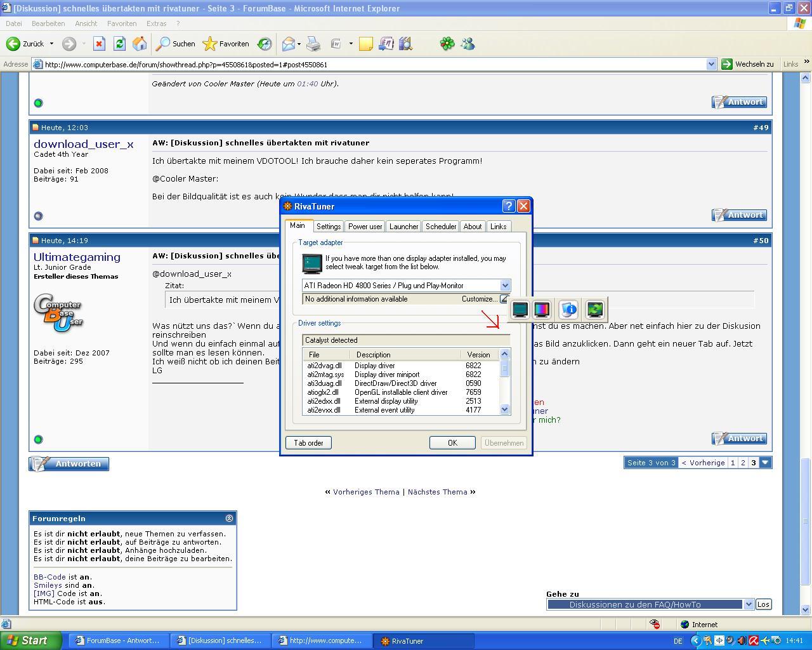Image resolution: width=812 pixels, height=650 pixels.
Task: Click the Customize pencil button
Action: 504,299
